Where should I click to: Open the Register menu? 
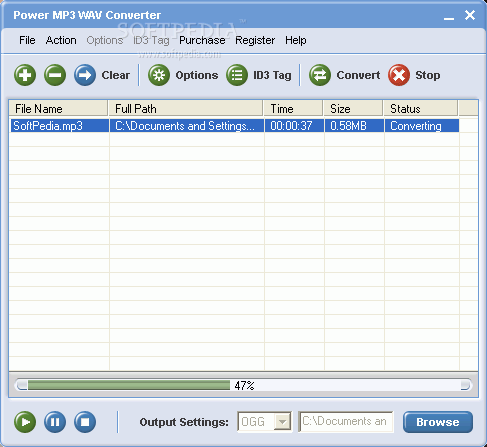tap(255, 40)
